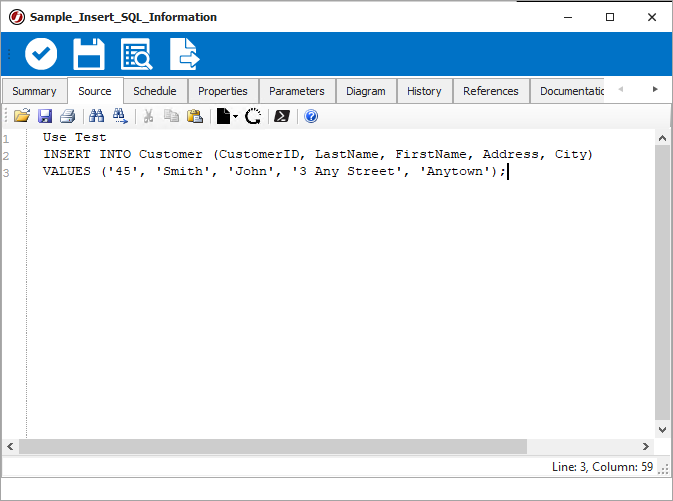Click the copy pages icon
The width and height of the screenshot is (673, 501).
pyautogui.click(x=172, y=116)
